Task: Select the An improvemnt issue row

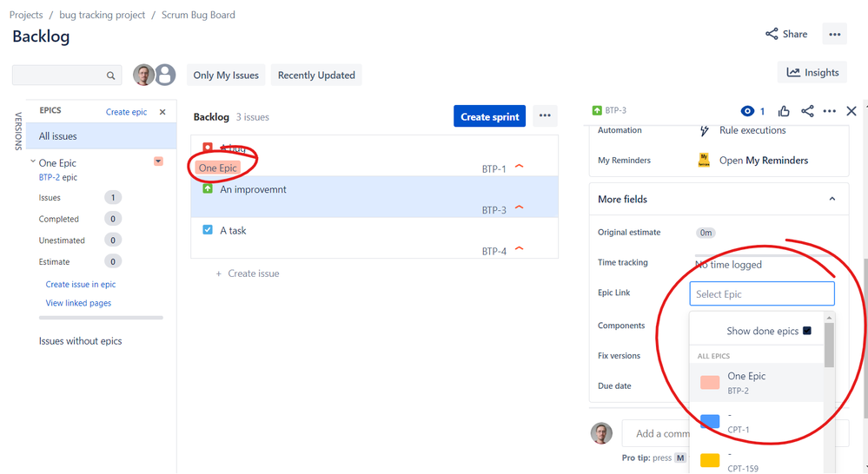Action: 374,197
